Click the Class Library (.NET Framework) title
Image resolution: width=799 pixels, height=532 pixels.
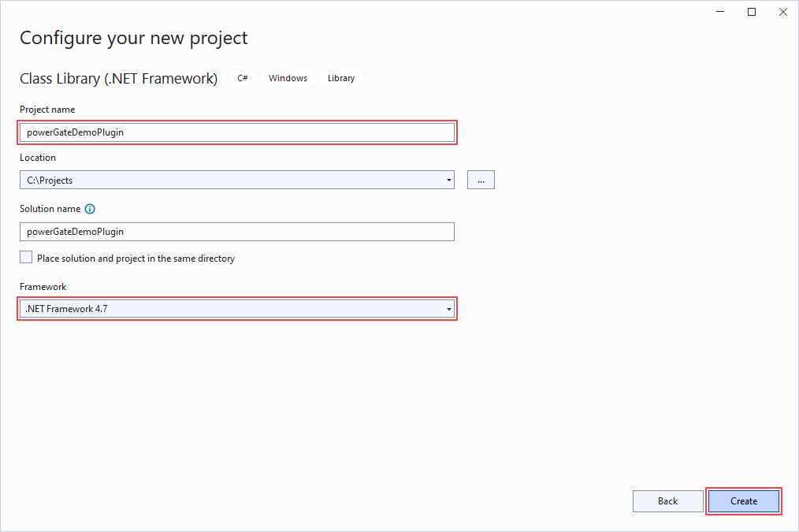coord(118,78)
